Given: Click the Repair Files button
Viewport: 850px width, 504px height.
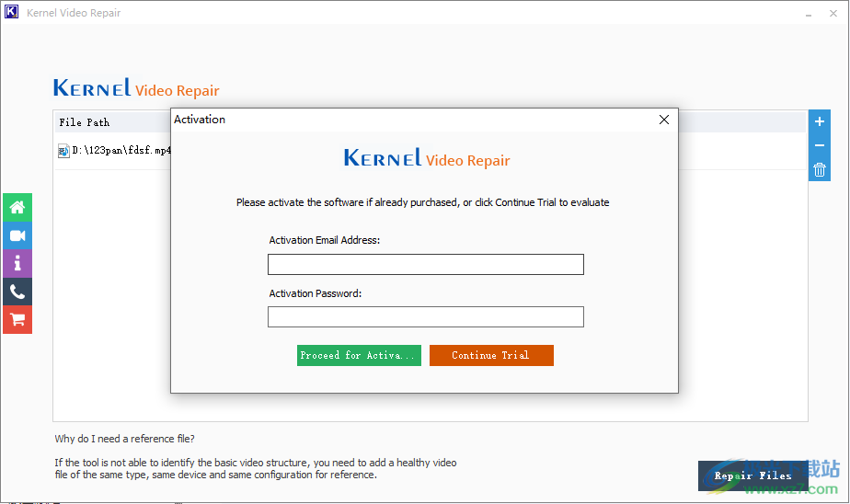Looking at the screenshot, I should coord(752,475).
